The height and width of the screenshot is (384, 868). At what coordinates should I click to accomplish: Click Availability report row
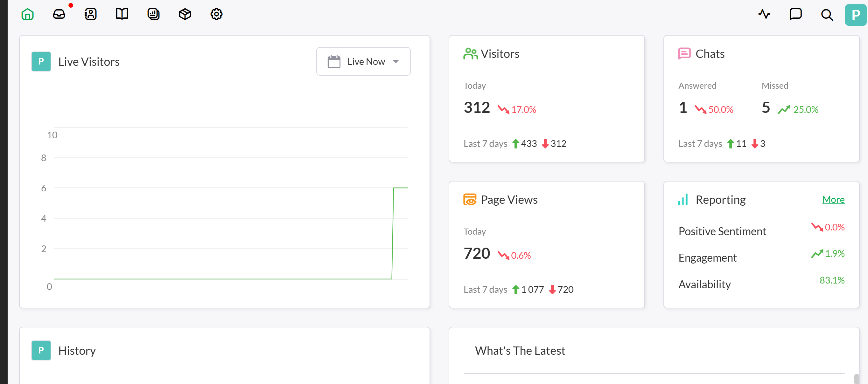point(761,284)
